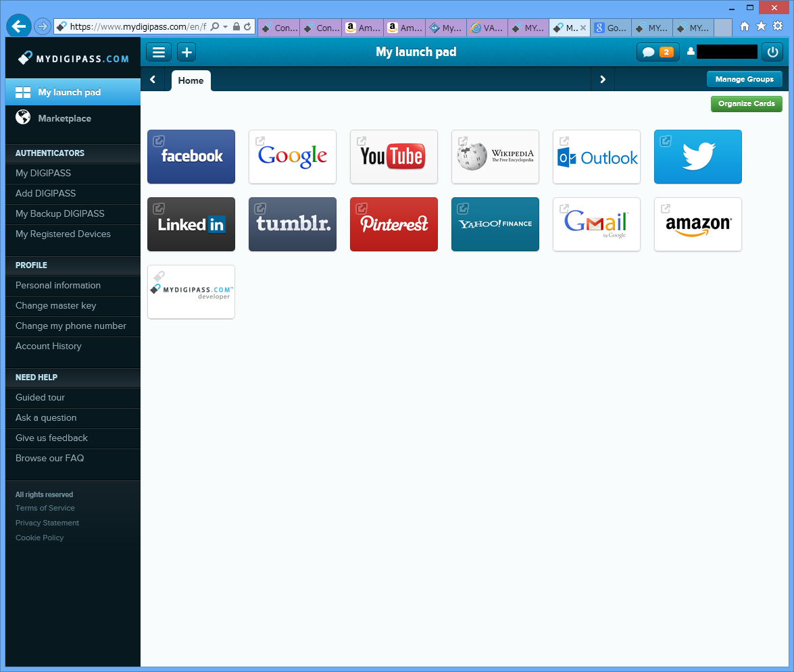Open browser Favorites star icon
Image resolution: width=794 pixels, height=672 pixels.
coord(761,26)
